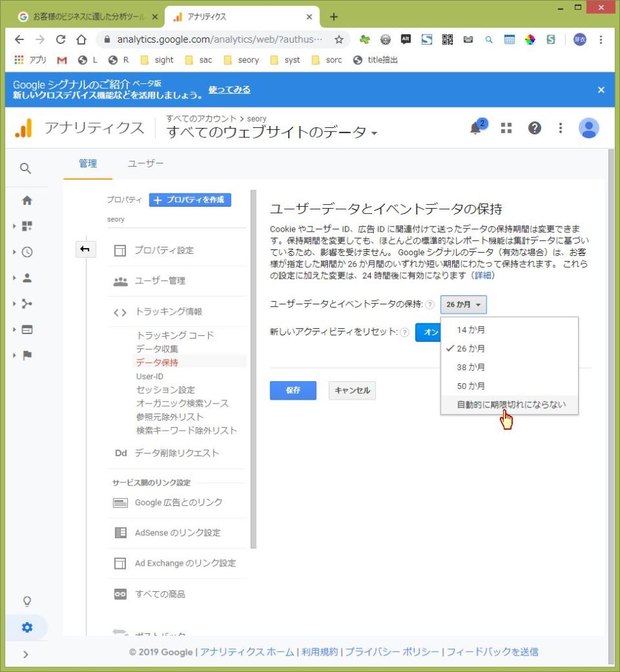The image size is (620, 672).
Task: Open Discover lightbulb icon in sidebar
Action: [x=27, y=601]
